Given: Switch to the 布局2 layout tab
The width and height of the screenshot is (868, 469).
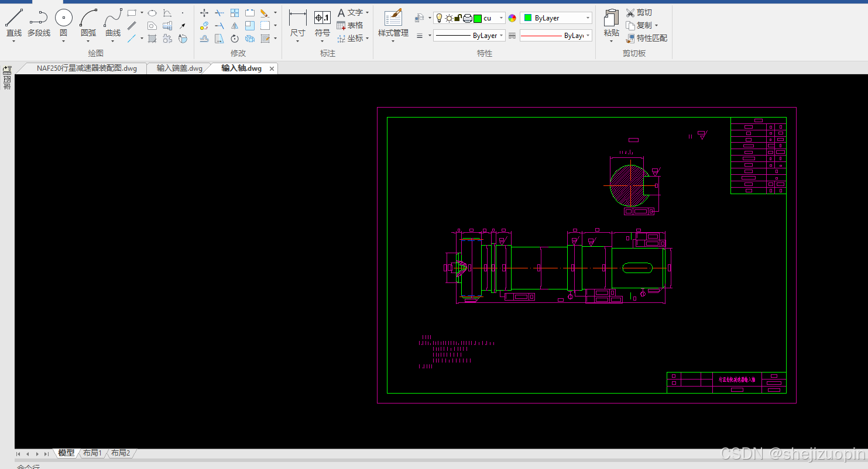Looking at the screenshot, I should tap(121, 453).
